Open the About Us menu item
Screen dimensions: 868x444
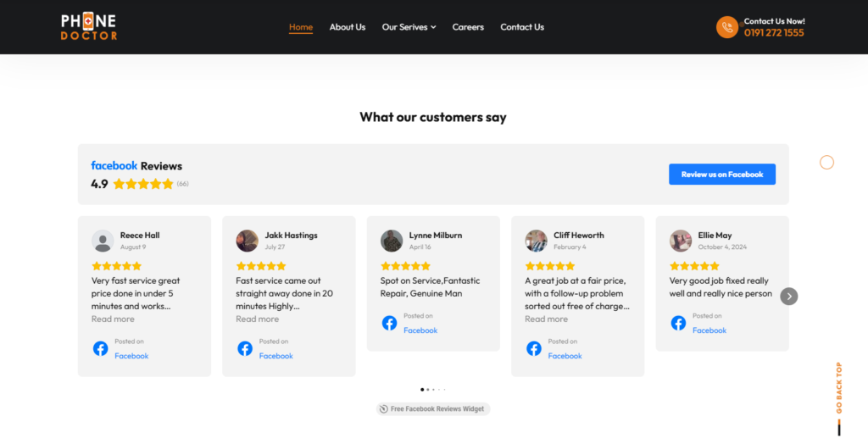coord(348,27)
